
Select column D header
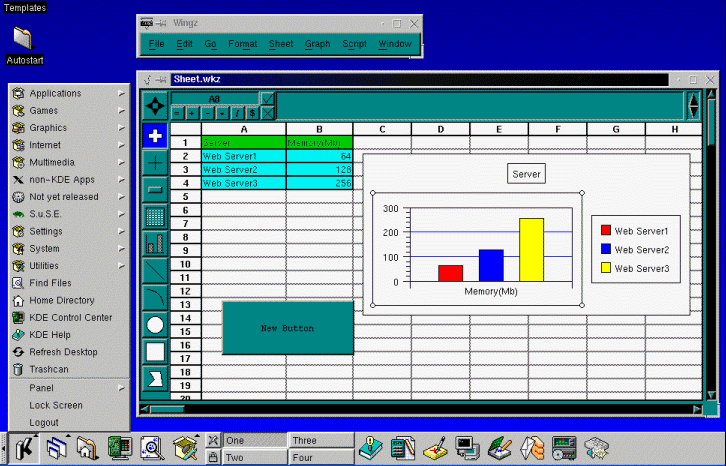click(x=440, y=129)
